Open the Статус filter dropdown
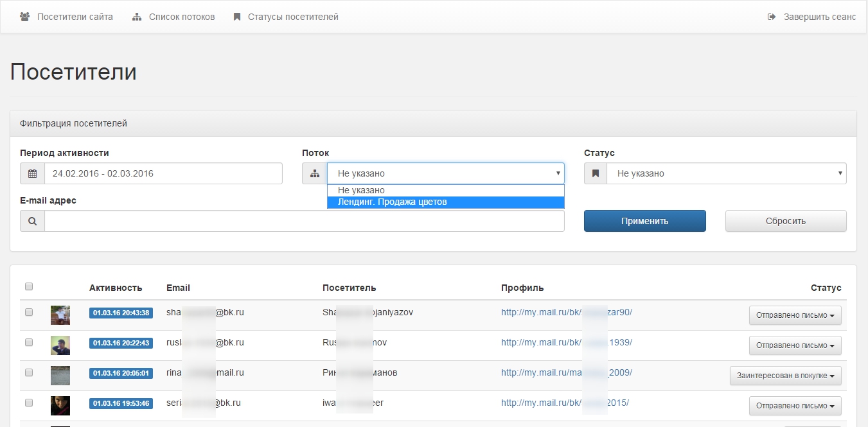Viewport: 868px width, 427px height. coord(726,173)
